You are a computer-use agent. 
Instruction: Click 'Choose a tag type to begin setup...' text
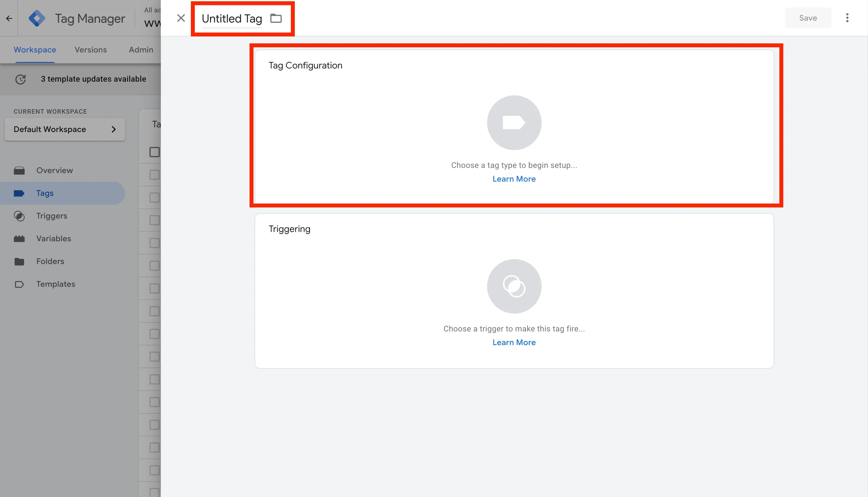point(514,165)
